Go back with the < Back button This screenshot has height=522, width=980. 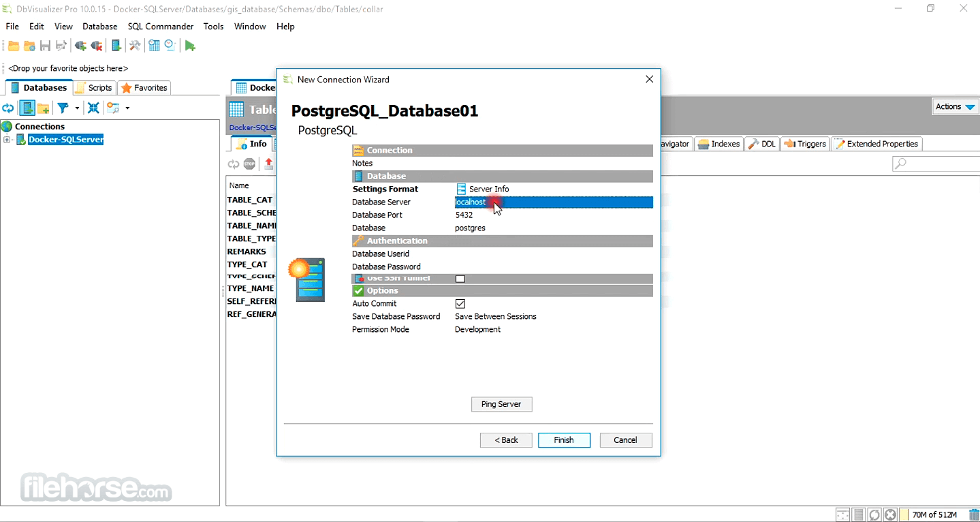click(506, 440)
